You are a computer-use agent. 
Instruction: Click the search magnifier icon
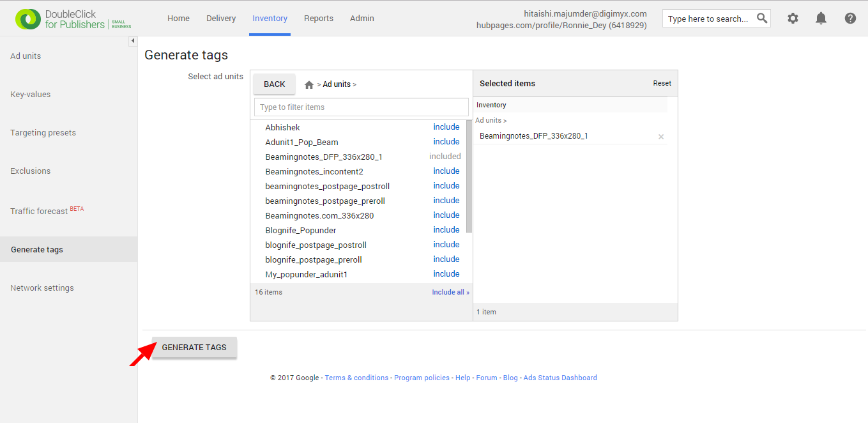(761, 18)
